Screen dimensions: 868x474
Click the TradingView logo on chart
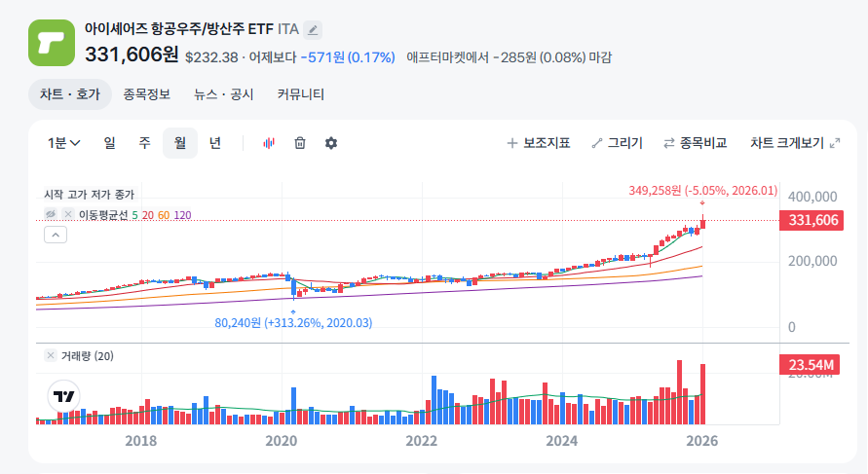63,396
